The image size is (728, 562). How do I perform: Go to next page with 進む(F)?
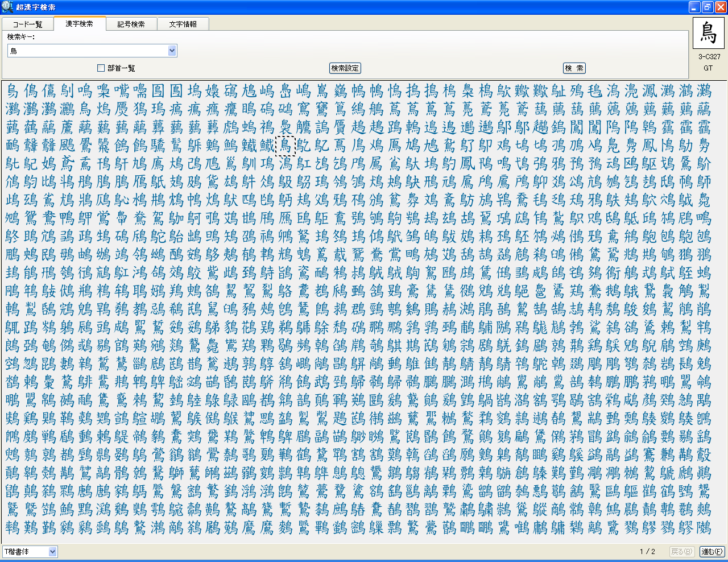click(x=712, y=551)
